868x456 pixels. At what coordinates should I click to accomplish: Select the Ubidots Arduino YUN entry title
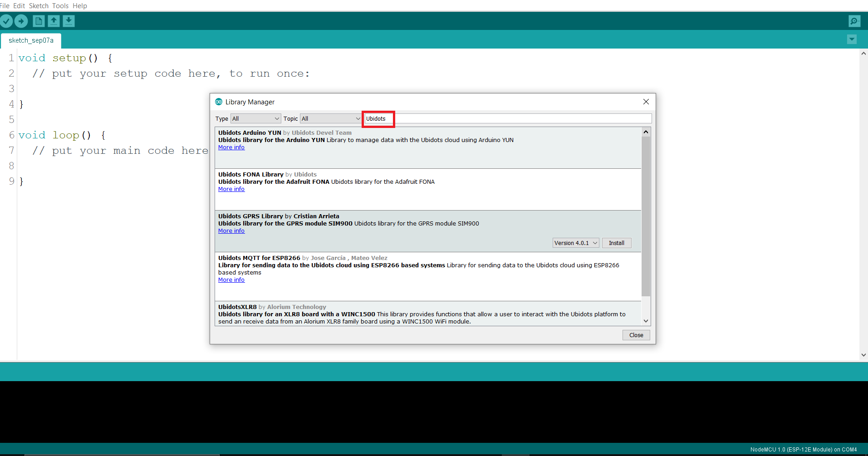point(250,133)
